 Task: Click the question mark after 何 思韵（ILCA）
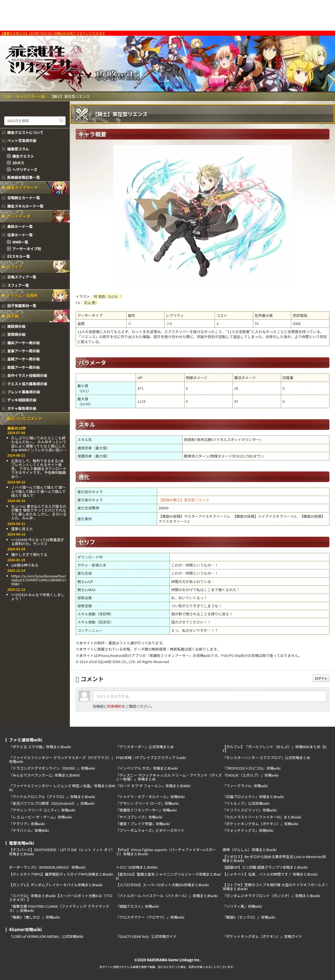[x=121, y=297]
